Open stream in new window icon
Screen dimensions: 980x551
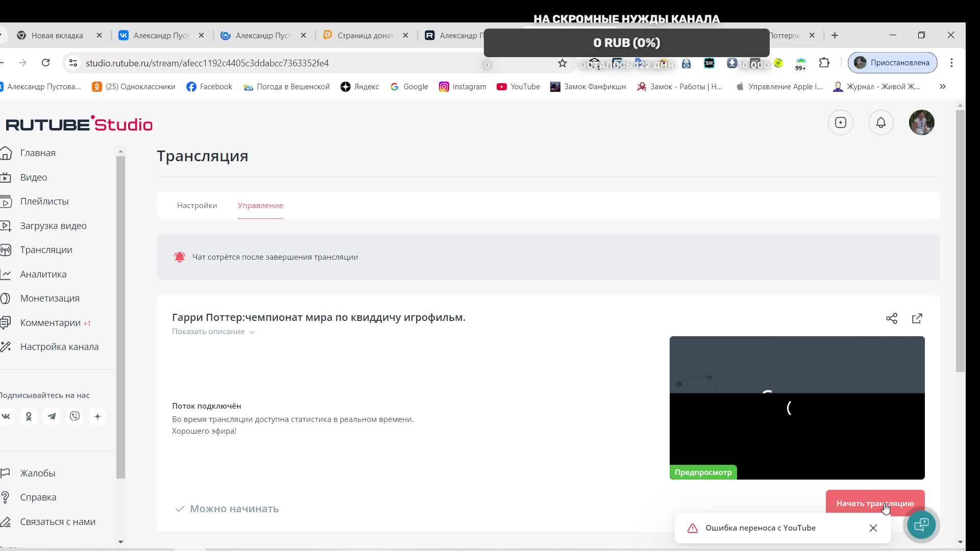[917, 318]
